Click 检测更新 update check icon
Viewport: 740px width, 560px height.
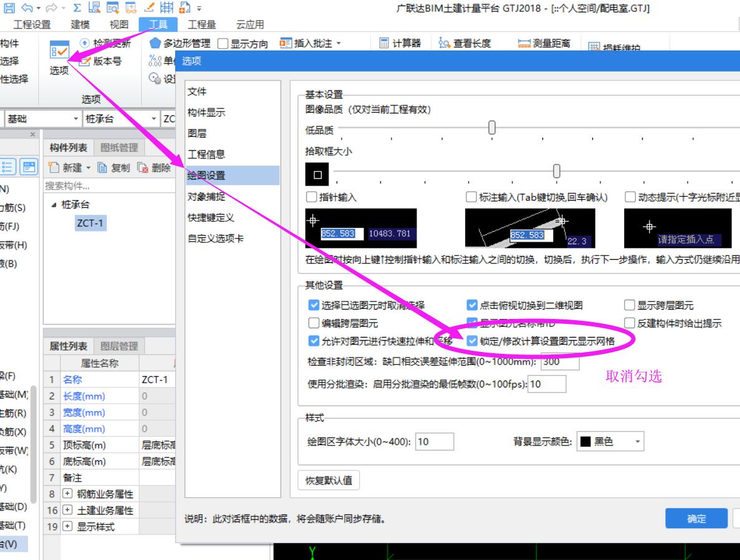pyautogui.click(x=85, y=43)
